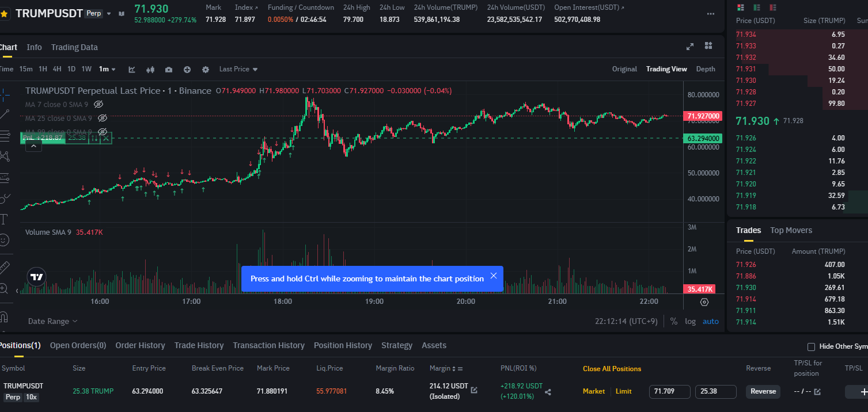Open the TRUMPUSDT symbol selector dropdown arrow
This screenshot has width=868, height=412.
[109, 14]
